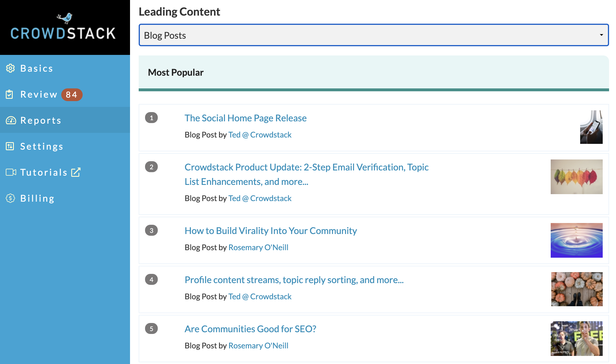Click Ted @ Crowdstack author on Social Home Page post
The height and width of the screenshot is (364, 616).
260,135
